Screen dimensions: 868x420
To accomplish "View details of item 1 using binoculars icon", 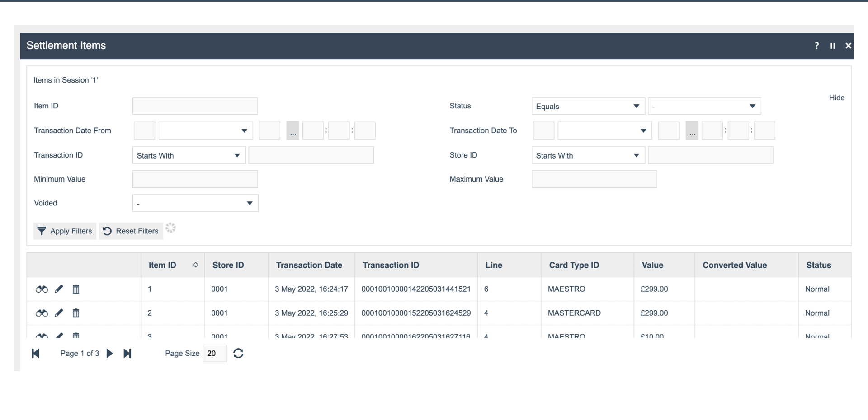I will 41,289.
